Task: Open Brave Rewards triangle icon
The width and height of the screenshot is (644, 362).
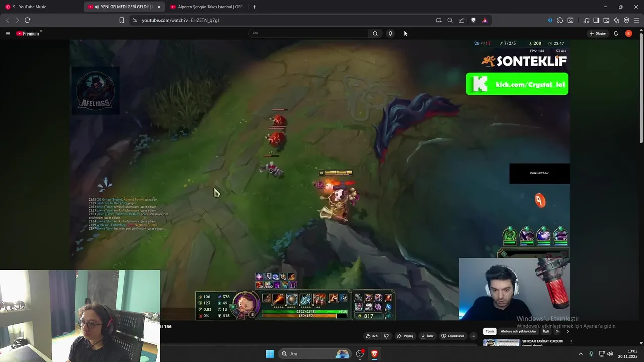Action: pos(485,20)
